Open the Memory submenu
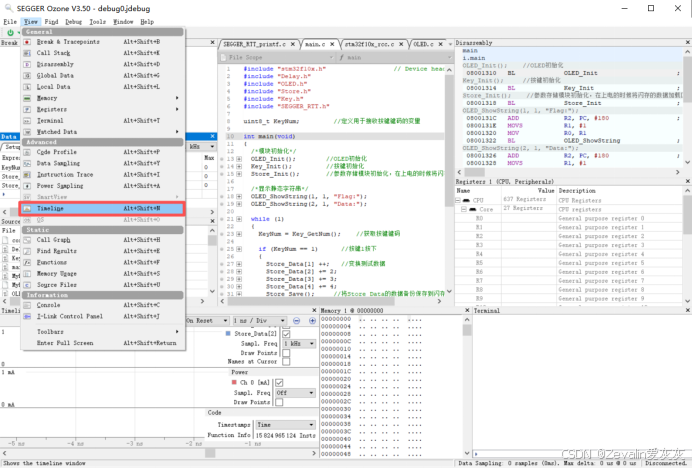Viewport: 692px width, 468px height. click(x=102, y=98)
